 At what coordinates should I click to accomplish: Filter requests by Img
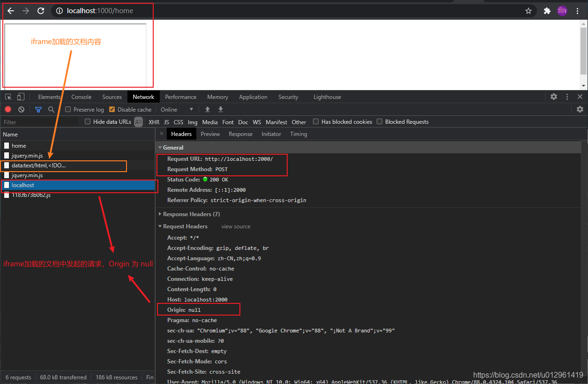point(193,122)
